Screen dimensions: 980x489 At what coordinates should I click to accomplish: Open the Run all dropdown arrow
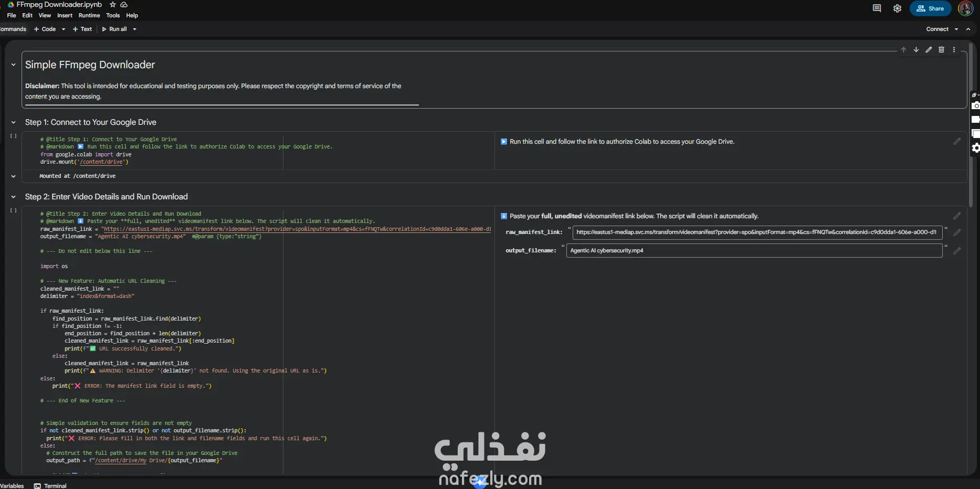pyautogui.click(x=134, y=29)
